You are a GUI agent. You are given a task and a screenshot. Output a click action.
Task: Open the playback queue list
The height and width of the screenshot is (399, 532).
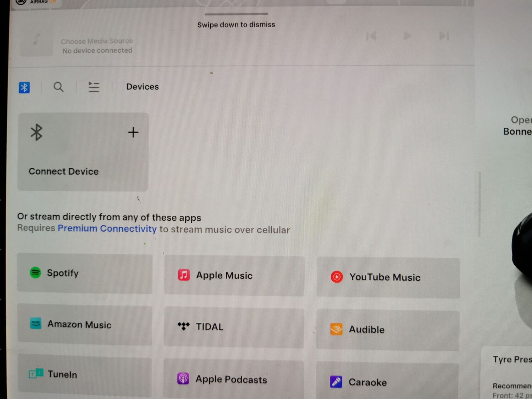(x=94, y=87)
